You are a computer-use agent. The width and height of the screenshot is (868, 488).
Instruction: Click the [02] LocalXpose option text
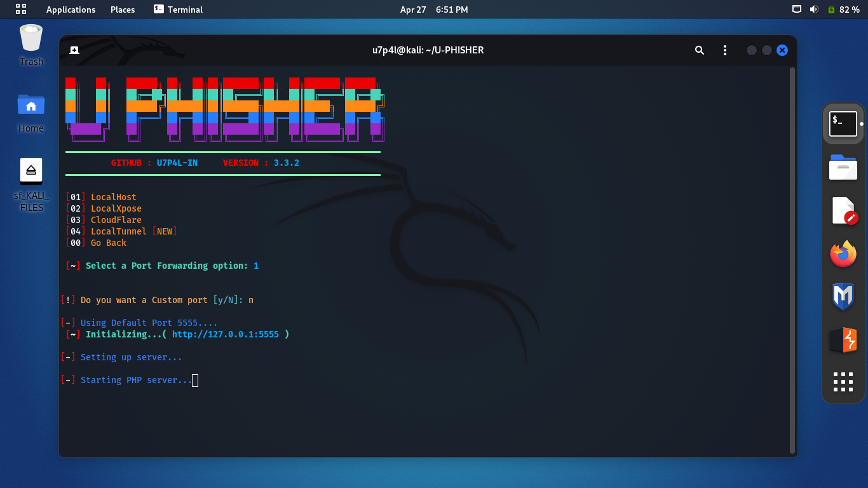coord(104,208)
